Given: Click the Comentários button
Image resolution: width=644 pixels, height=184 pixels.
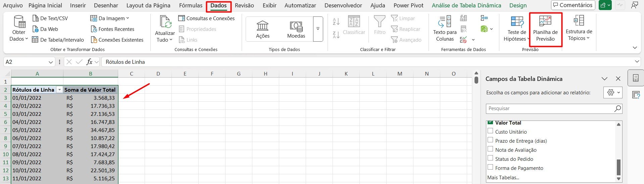Looking at the screenshot, I should coord(573,5).
